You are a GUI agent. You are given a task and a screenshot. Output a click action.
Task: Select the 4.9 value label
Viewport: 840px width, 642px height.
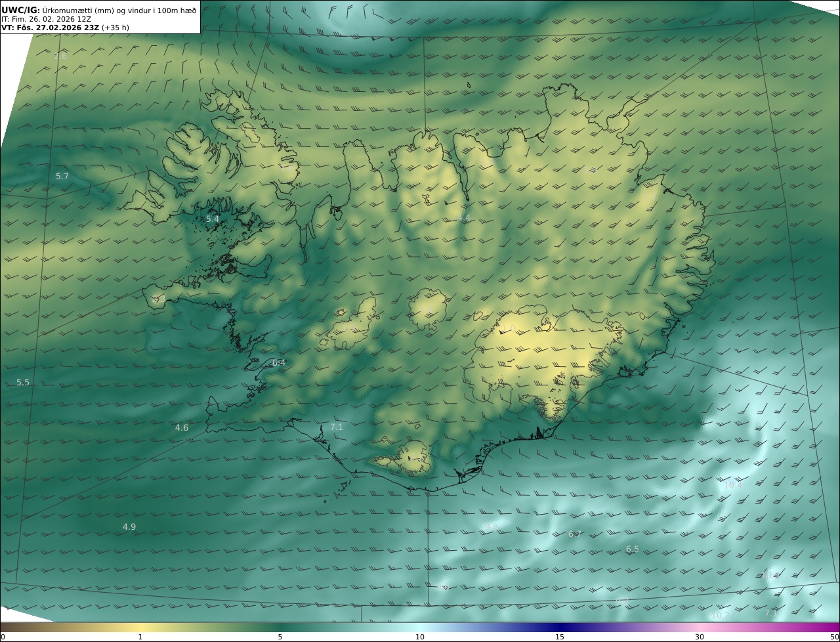coord(129,526)
